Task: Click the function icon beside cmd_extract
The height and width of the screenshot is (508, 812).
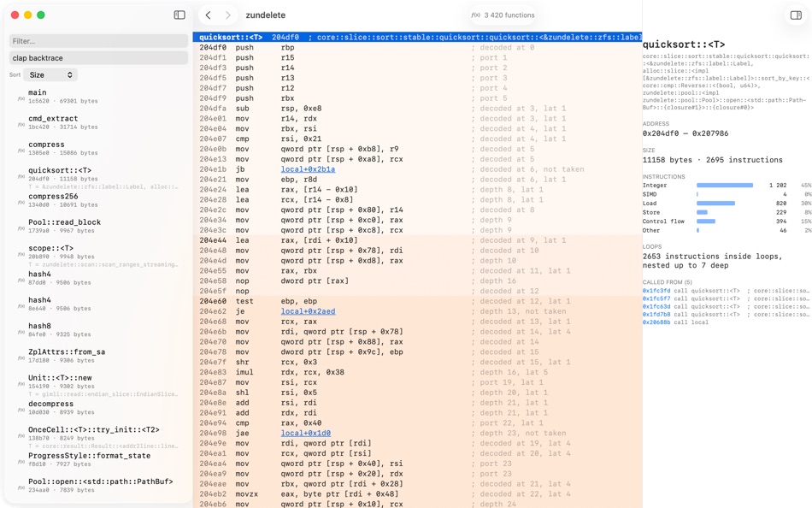Action: 21,124
